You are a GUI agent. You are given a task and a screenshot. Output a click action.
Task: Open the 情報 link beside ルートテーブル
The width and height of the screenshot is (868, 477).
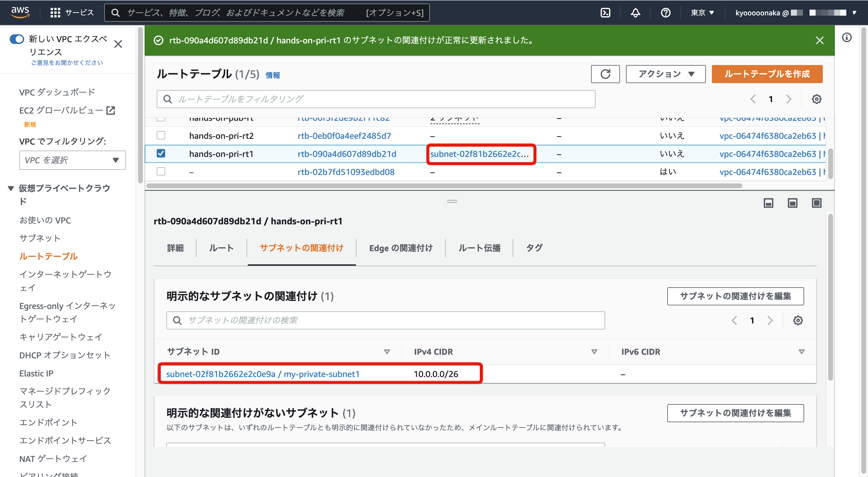click(272, 75)
